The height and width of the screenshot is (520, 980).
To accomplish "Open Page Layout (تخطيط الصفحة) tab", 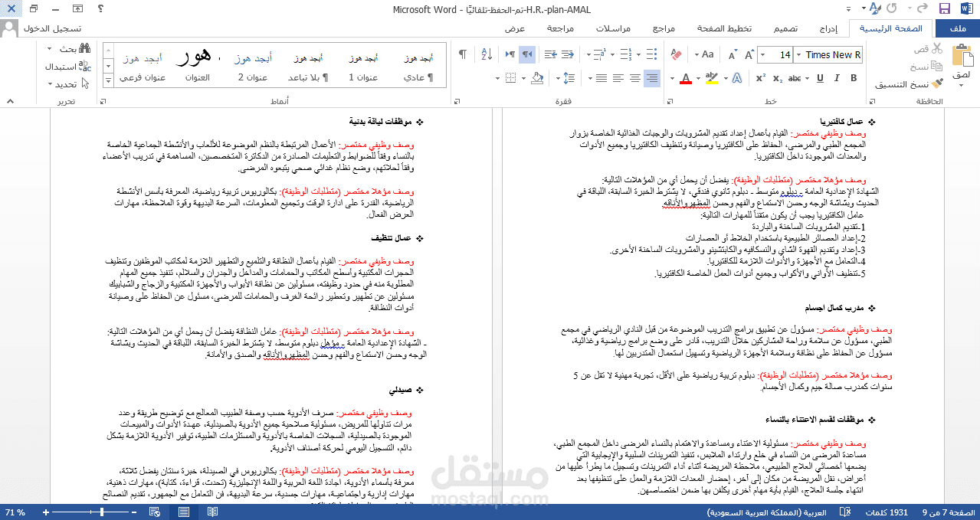I will tap(724, 28).
